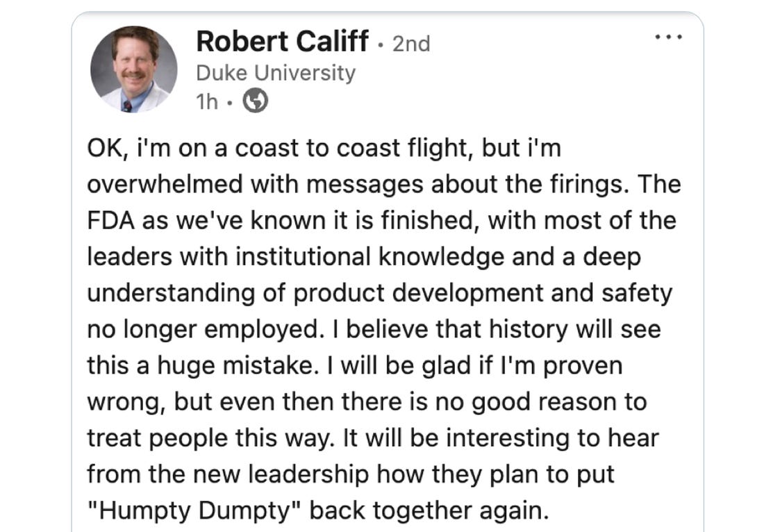The image size is (764, 532).
Task: Select the "Duke University" subtitle
Action: click(276, 73)
